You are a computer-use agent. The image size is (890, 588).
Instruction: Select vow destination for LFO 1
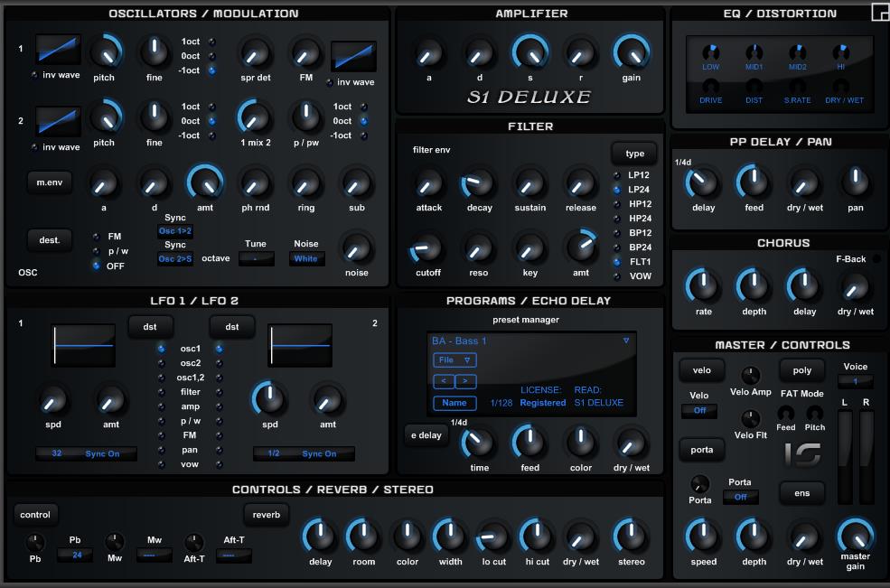point(161,464)
